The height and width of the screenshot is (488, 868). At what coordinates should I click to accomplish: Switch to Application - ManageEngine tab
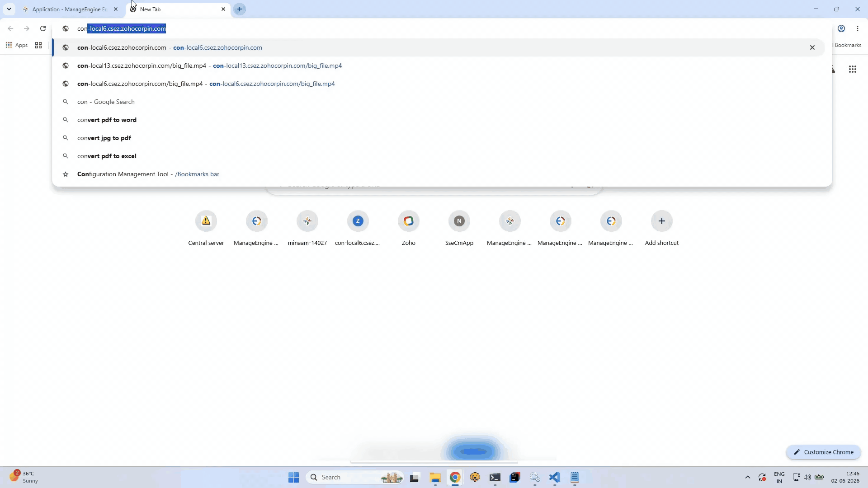click(70, 9)
